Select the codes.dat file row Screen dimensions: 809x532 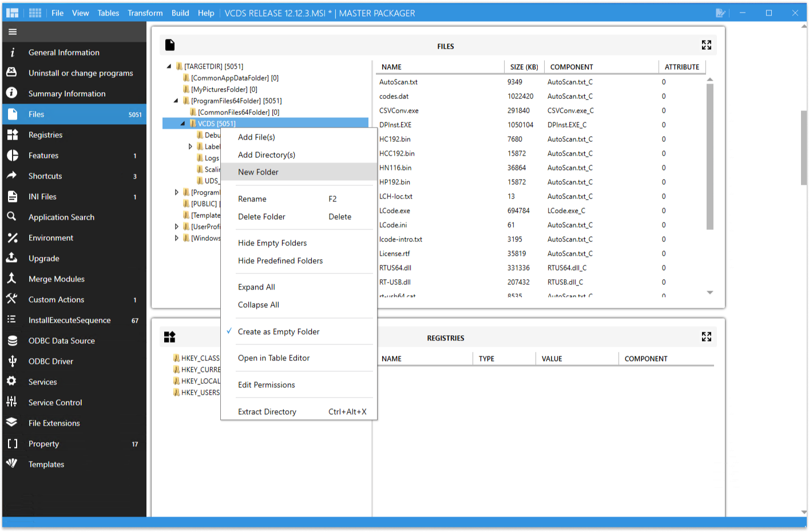click(540, 96)
